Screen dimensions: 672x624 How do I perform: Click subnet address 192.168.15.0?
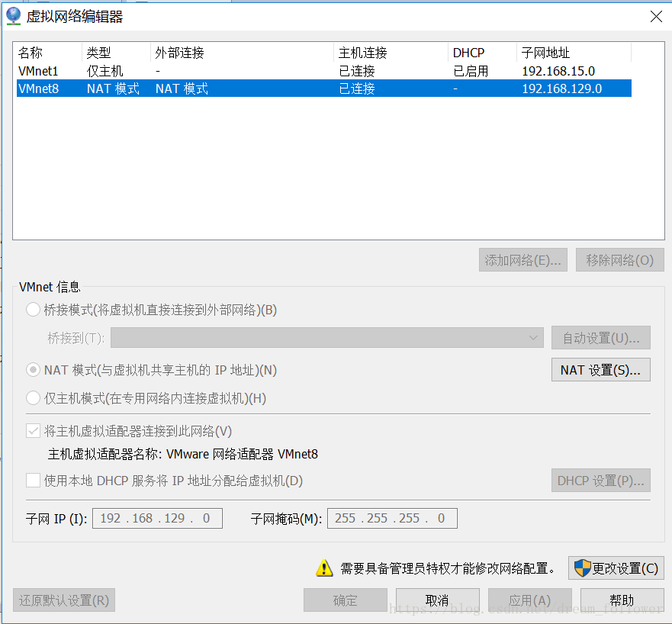click(558, 71)
